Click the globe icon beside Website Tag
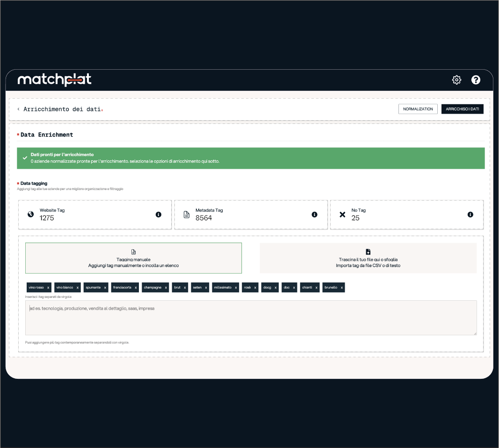The image size is (499, 448). click(x=31, y=215)
